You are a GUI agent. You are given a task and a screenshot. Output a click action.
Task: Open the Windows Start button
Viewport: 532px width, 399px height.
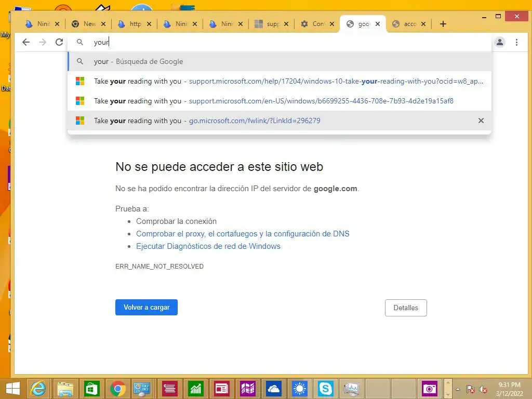tap(13, 389)
